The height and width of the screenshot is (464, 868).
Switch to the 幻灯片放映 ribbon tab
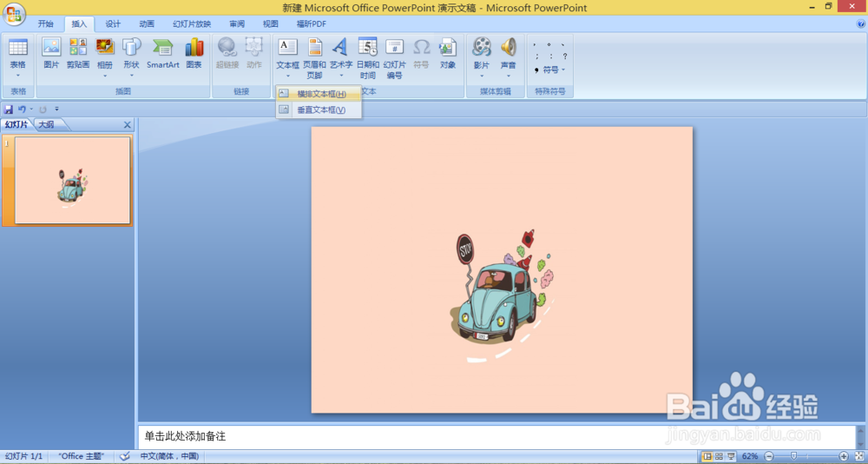pyautogui.click(x=192, y=23)
